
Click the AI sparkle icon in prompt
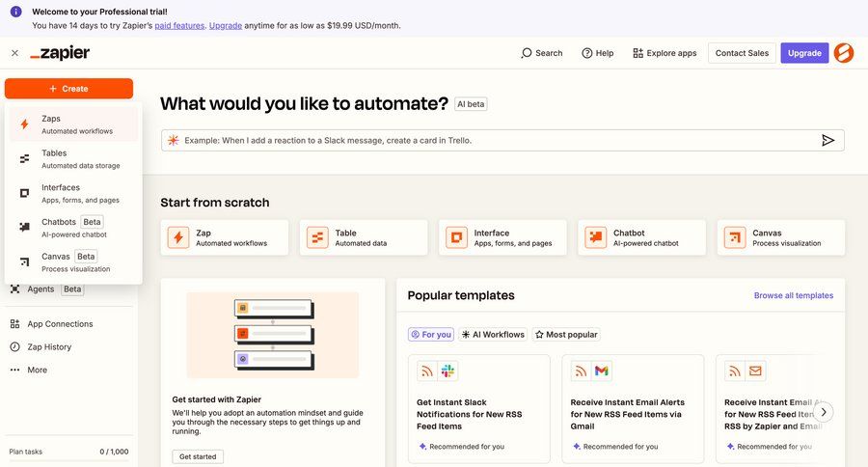tap(174, 140)
